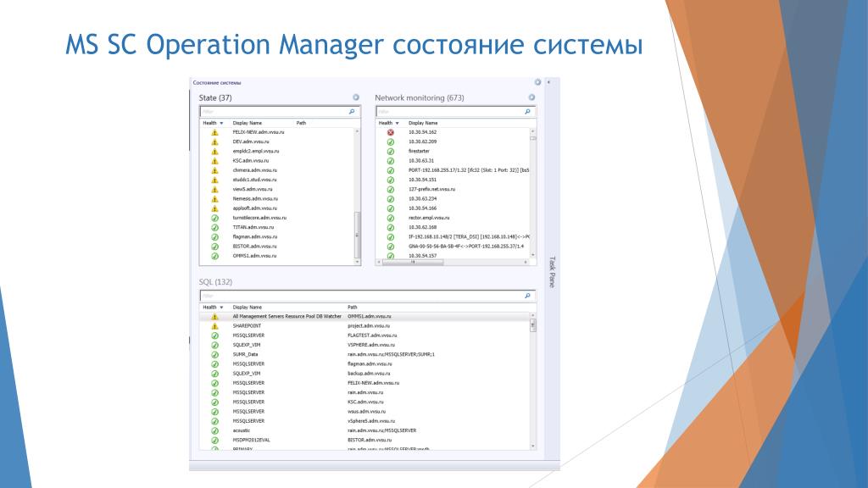Click the healthy icon for 10.30.62.168
The width and height of the screenshot is (868, 488).
tap(390, 227)
